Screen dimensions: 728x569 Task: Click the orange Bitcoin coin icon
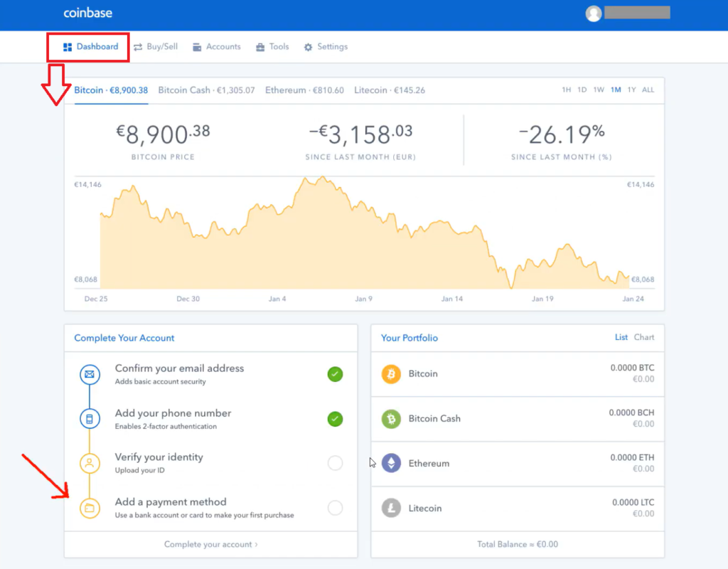click(391, 374)
